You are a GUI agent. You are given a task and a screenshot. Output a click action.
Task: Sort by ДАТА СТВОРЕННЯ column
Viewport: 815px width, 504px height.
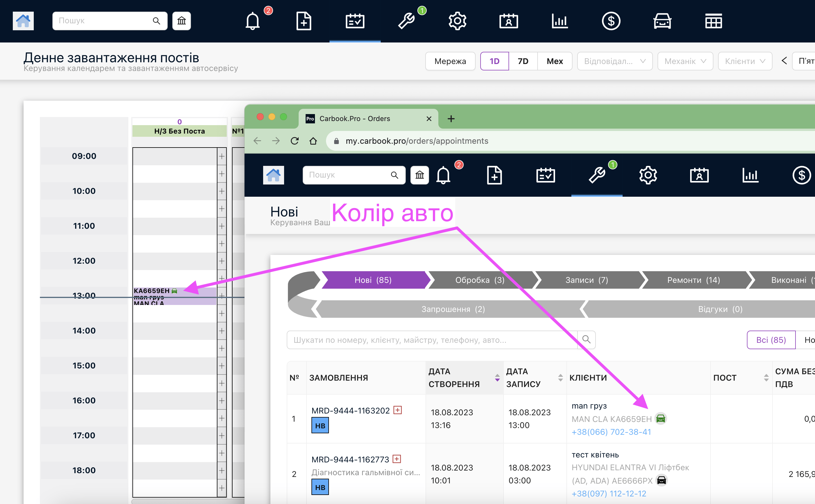(464, 378)
